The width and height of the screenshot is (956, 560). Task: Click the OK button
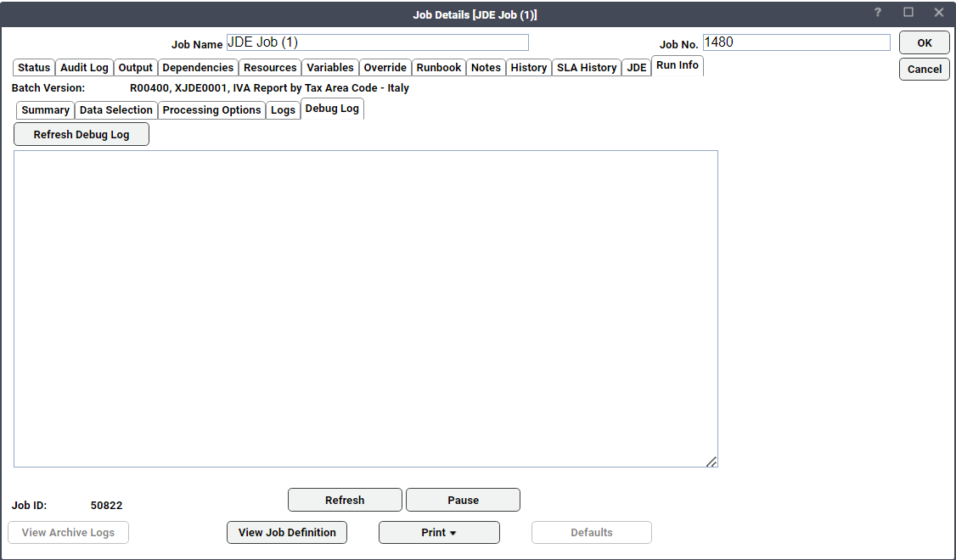pos(925,43)
